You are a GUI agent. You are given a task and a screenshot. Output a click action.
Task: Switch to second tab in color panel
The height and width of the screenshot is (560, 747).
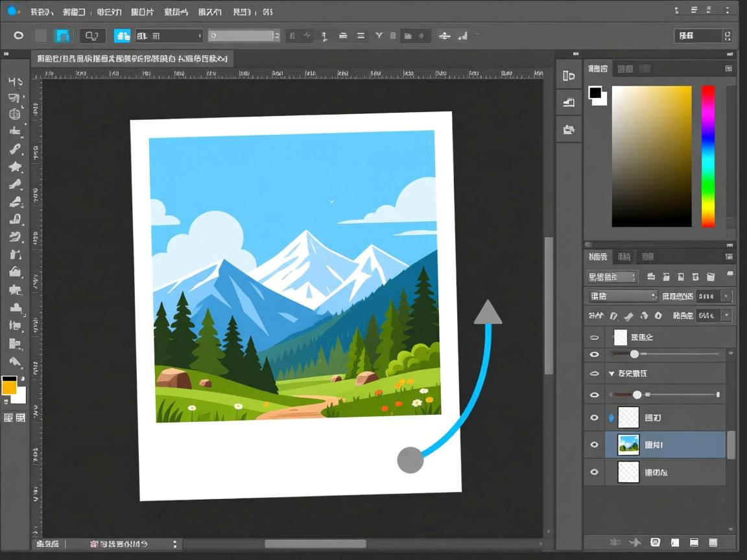625,69
